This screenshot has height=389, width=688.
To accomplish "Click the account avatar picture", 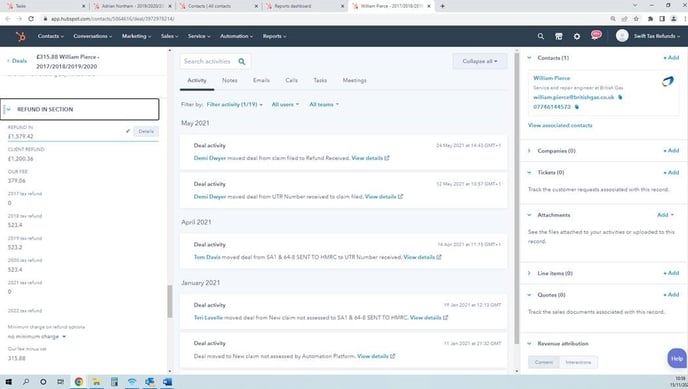I will tap(622, 36).
